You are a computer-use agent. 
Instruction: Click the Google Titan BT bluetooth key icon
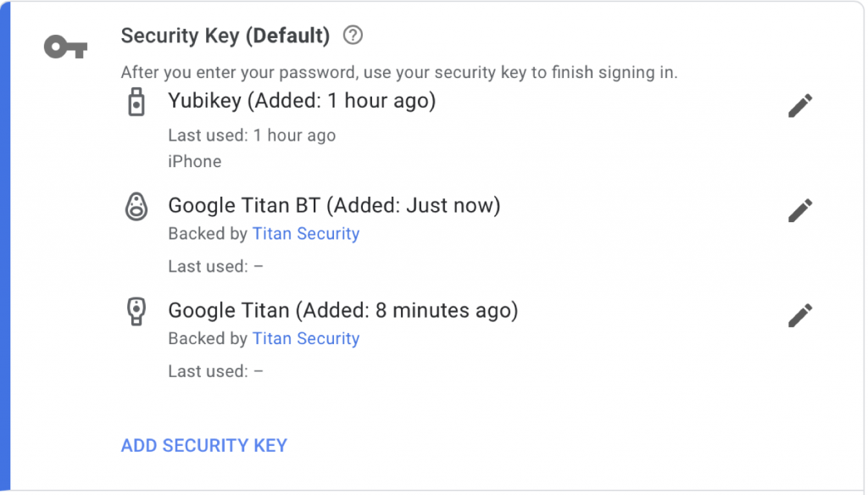[x=136, y=208]
